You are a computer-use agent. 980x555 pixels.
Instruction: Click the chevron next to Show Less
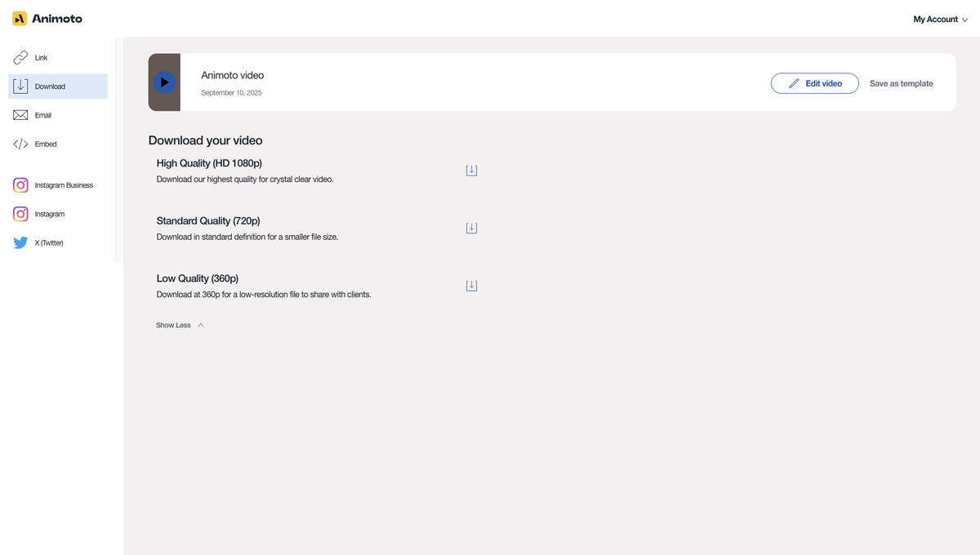(x=200, y=325)
